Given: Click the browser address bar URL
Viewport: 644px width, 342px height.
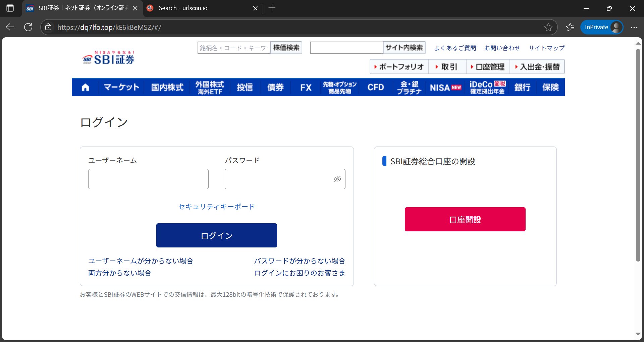Looking at the screenshot, I should (109, 27).
